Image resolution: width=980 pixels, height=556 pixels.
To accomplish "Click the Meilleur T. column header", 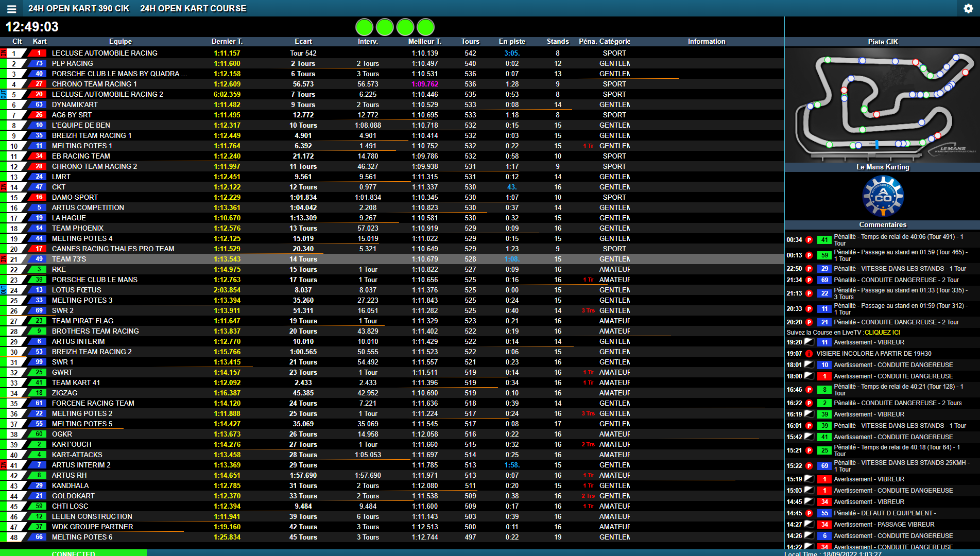I will (424, 42).
